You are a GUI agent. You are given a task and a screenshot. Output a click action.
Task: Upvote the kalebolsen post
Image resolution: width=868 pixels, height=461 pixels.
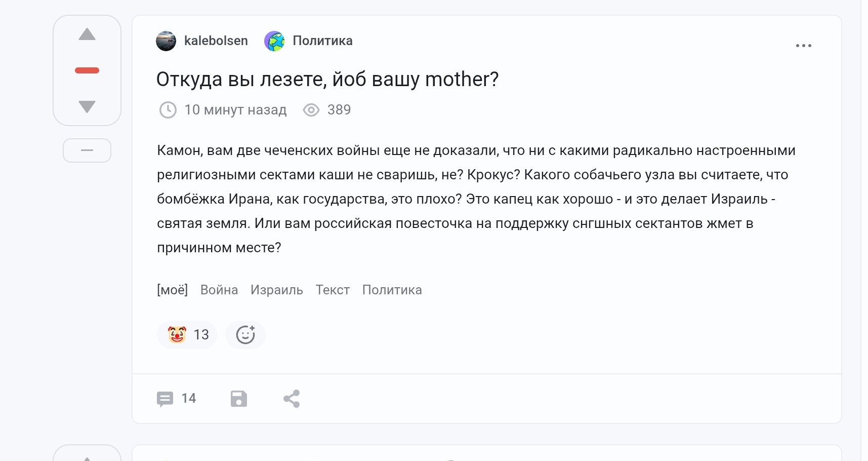[87, 34]
